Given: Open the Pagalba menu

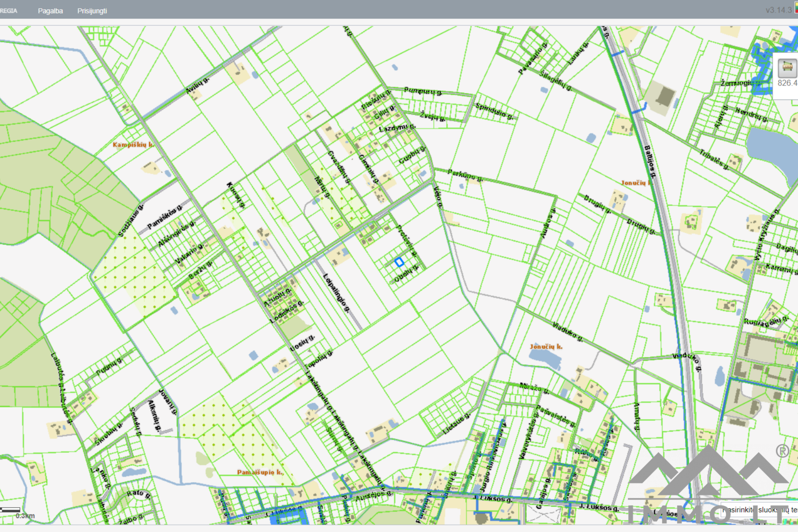Looking at the screenshot, I should (50, 11).
